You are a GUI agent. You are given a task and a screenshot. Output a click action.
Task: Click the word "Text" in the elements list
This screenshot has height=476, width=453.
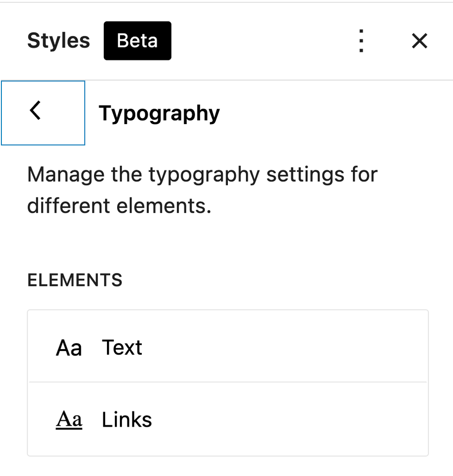[122, 348]
